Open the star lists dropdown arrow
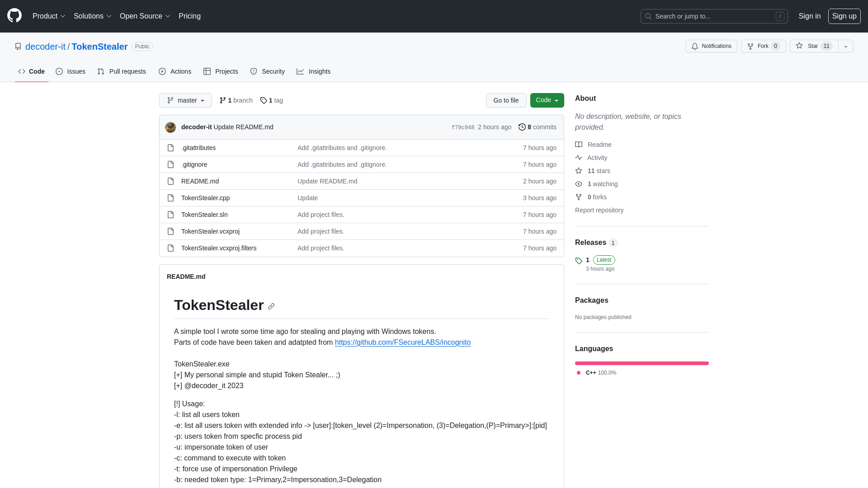Image resolution: width=868 pixels, height=488 pixels. point(846,46)
